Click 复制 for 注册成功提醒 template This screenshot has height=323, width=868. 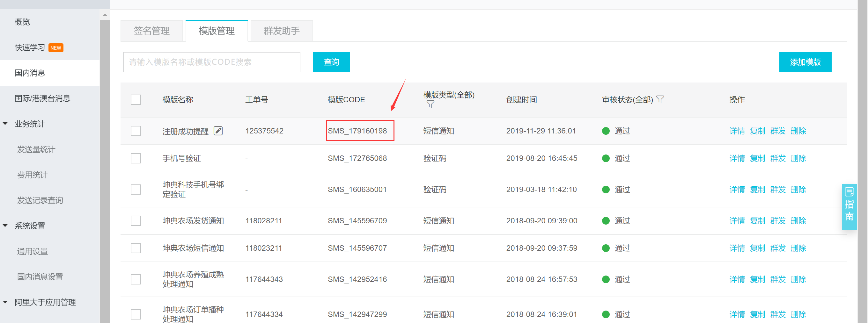[x=757, y=131]
